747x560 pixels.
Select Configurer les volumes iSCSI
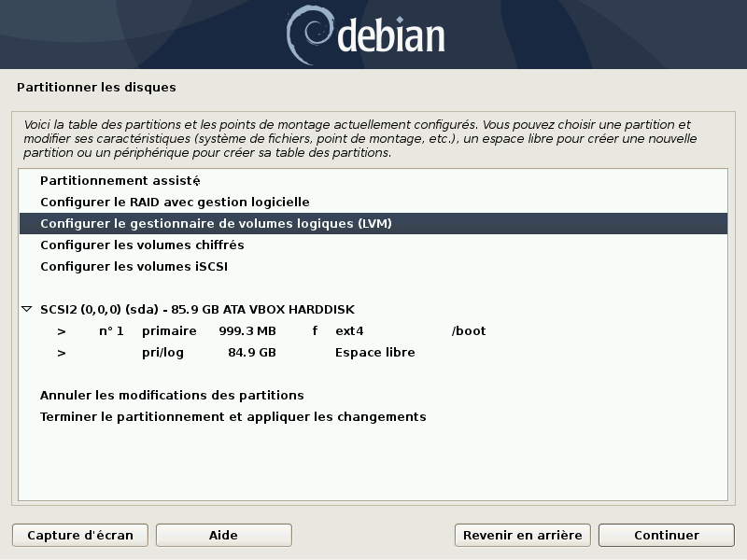(x=134, y=267)
